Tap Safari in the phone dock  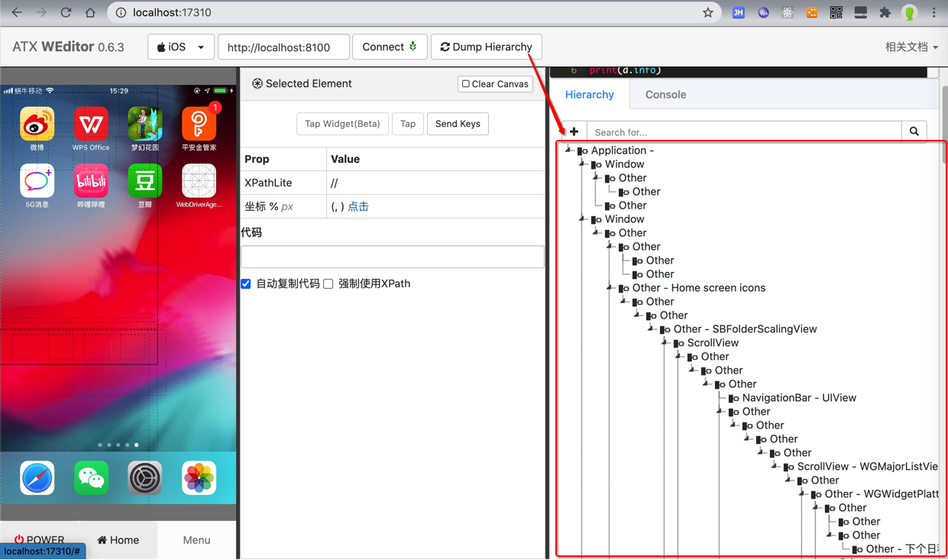click(x=37, y=477)
